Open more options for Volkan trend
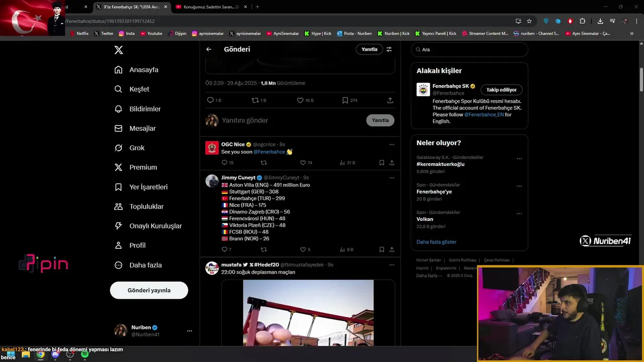Image resolution: width=644 pixels, height=362 pixels. 519,214
